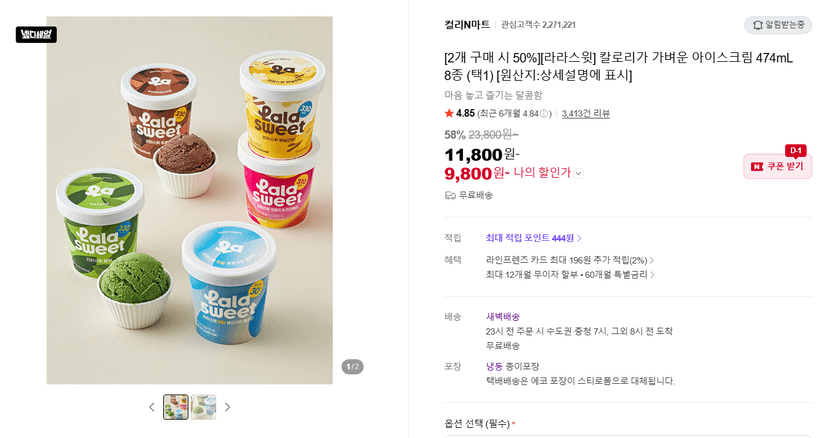Get coupon via 쿠폰 받기 button
This screenshot has width=828, height=438.
click(777, 166)
